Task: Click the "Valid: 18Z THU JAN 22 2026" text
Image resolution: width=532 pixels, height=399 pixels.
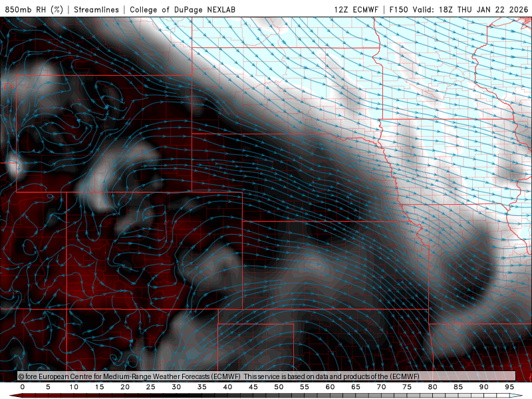Action: [x=470, y=9]
